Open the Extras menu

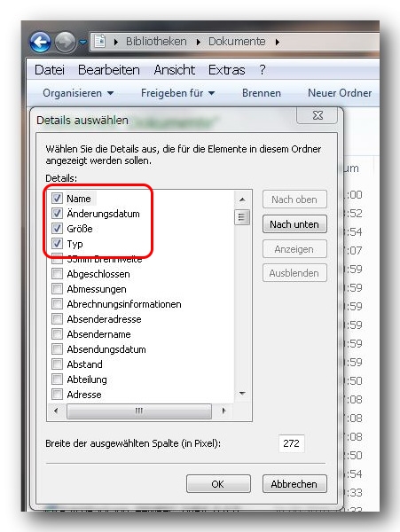tap(227, 70)
